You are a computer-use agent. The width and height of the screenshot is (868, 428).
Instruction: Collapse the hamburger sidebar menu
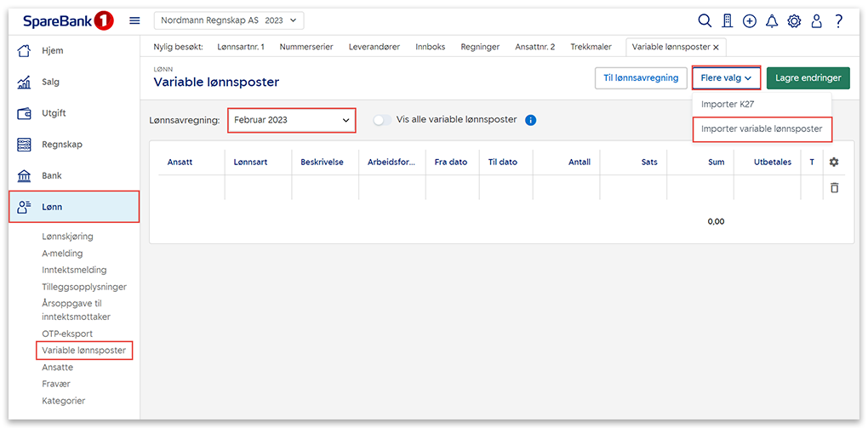(x=134, y=20)
